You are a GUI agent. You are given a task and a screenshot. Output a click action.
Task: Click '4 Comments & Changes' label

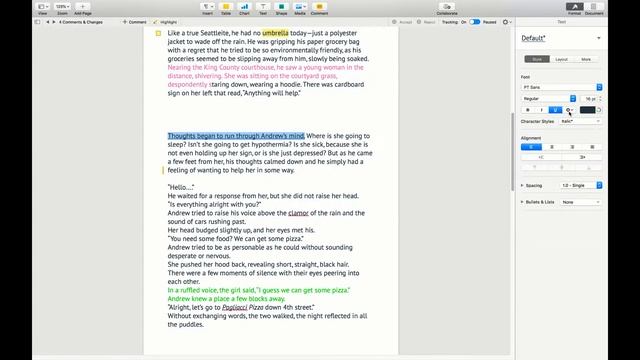(81, 22)
